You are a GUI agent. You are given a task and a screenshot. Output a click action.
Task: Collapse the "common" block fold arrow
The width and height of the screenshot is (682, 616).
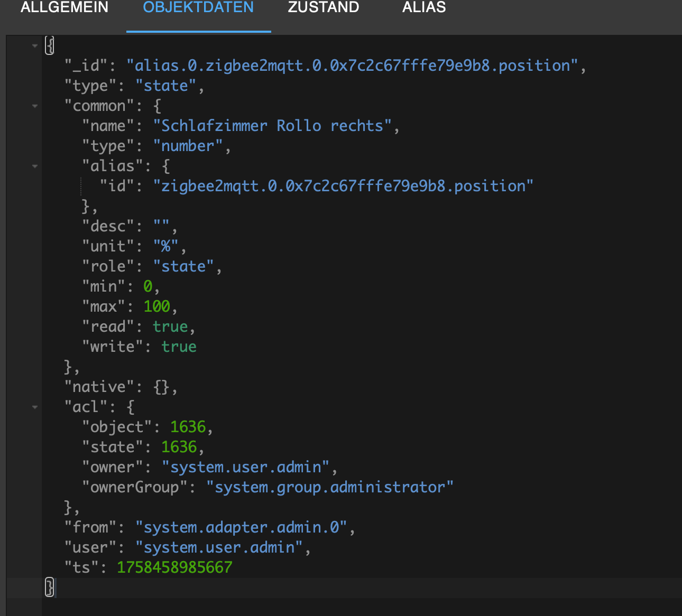pos(35,106)
